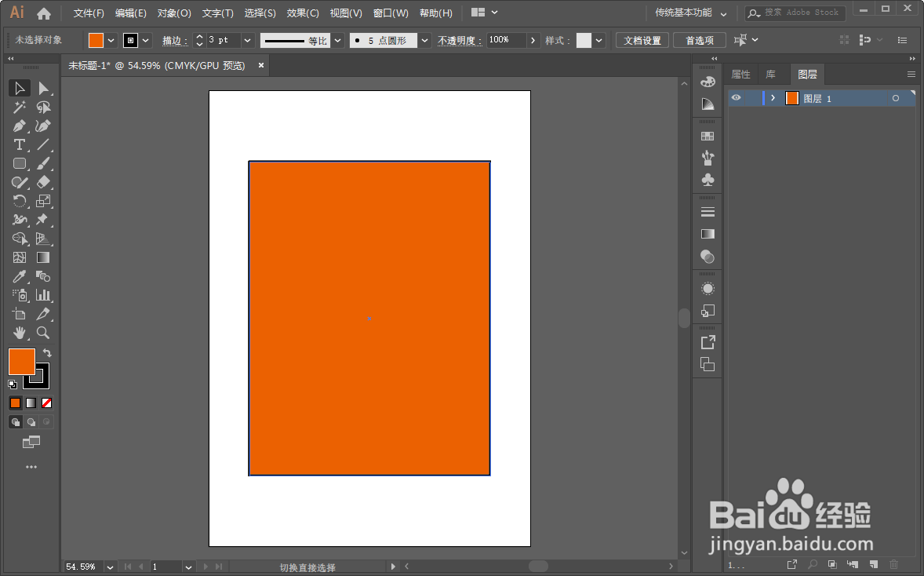Open the 样式 graphic style dropdown
Image resolution: width=924 pixels, height=576 pixels.
[599, 41]
